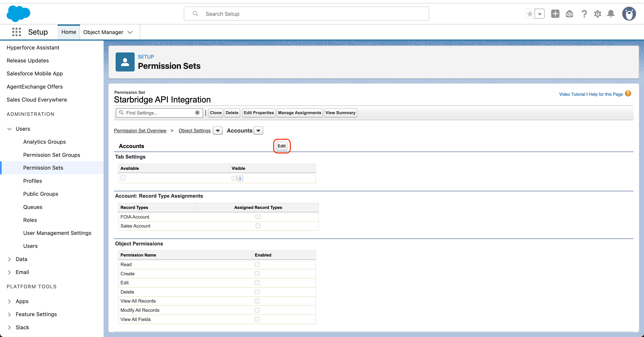The height and width of the screenshot is (337, 644).
Task: Expand the Object Manager tab chevron
Action: point(130,32)
